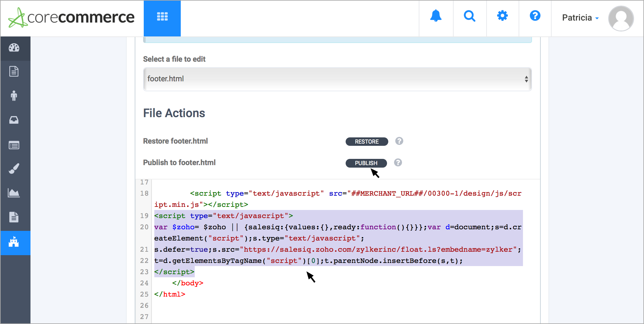Viewport: 644px width, 324px height.
Task: Click the </html> tag on line 25
Action: tap(170, 294)
